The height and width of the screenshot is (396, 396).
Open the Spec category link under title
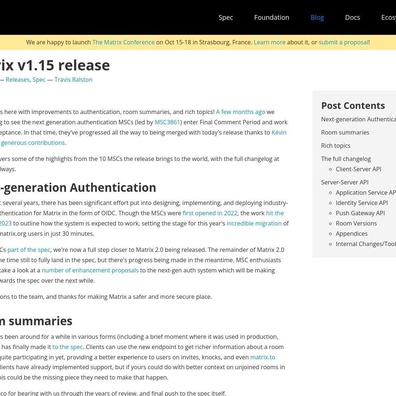[39, 80]
